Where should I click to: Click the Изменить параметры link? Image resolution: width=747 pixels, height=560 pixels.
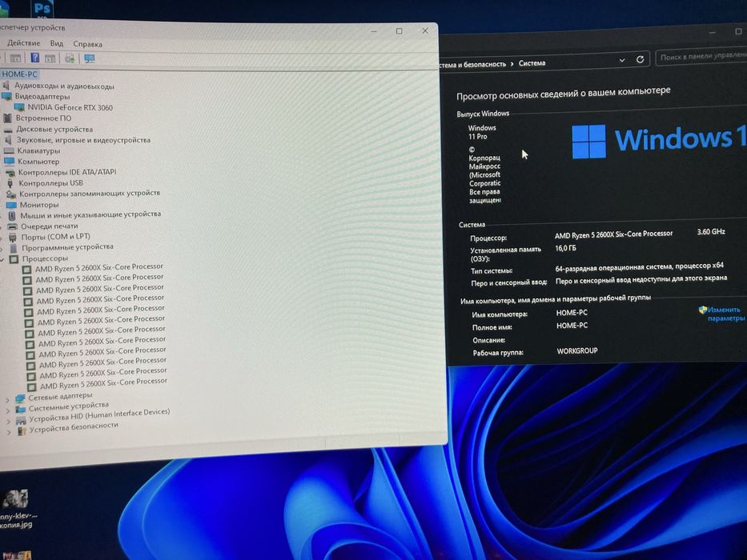725,314
